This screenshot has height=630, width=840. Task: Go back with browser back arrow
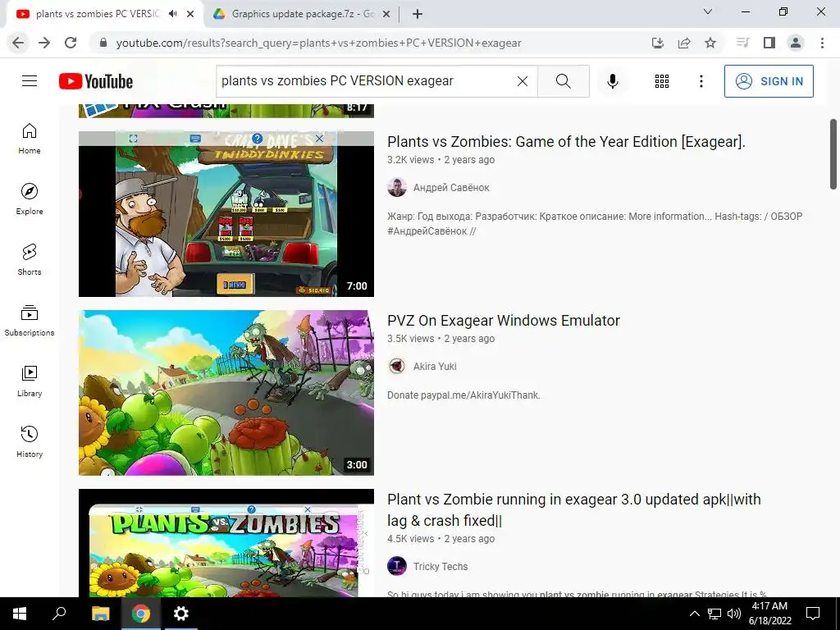[x=18, y=43]
